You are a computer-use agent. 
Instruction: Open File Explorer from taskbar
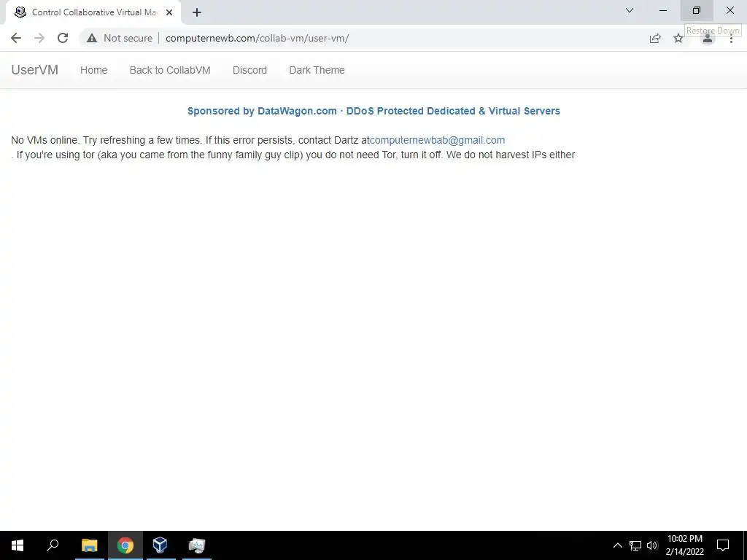pyautogui.click(x=90, y=545)
